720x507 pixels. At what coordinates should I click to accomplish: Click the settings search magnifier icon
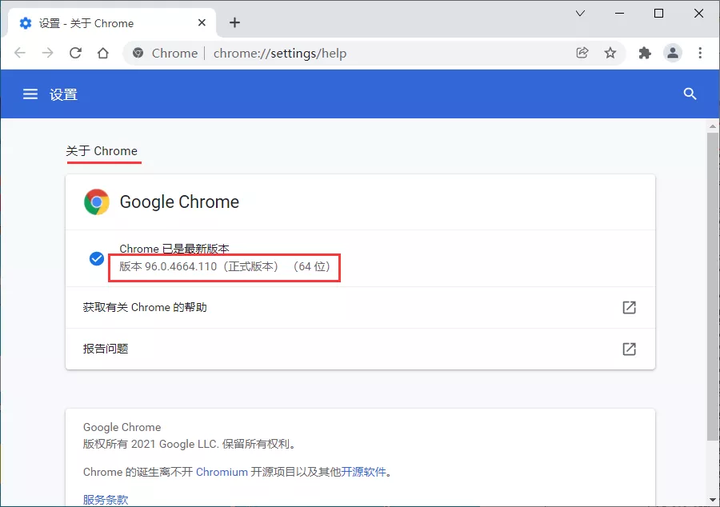pyautogui.click(x=689, y=94)
